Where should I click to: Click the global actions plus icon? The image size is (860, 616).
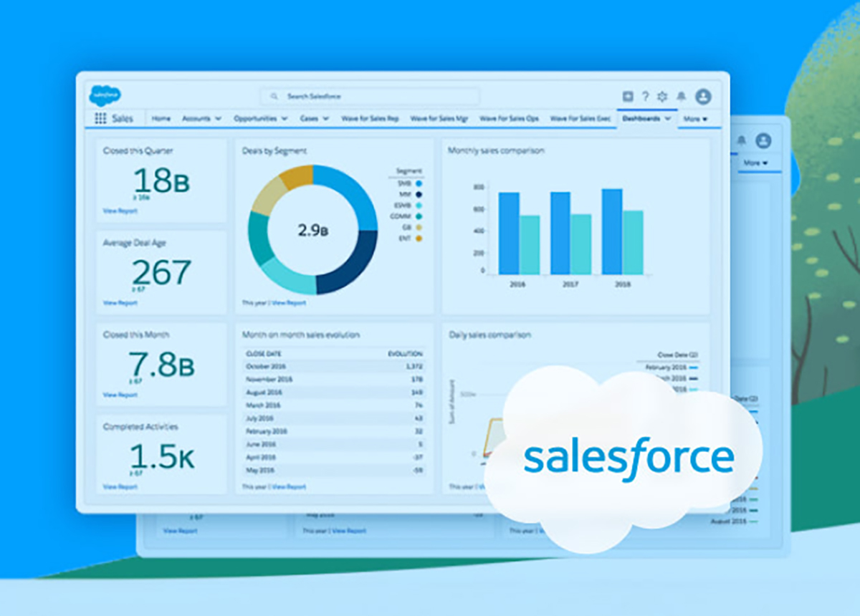(x=628, y=97)
